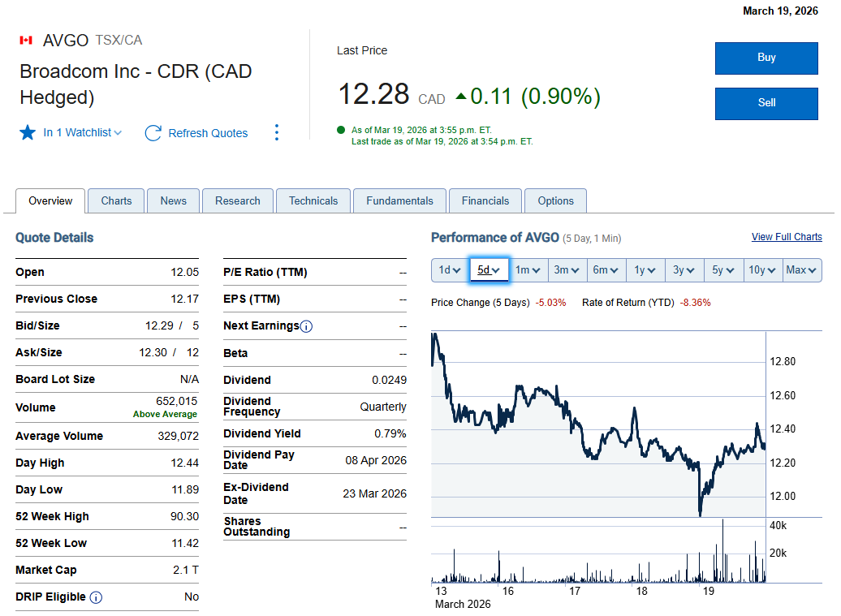
Task: Select the 5d chart range
Action: coord(489,270)
